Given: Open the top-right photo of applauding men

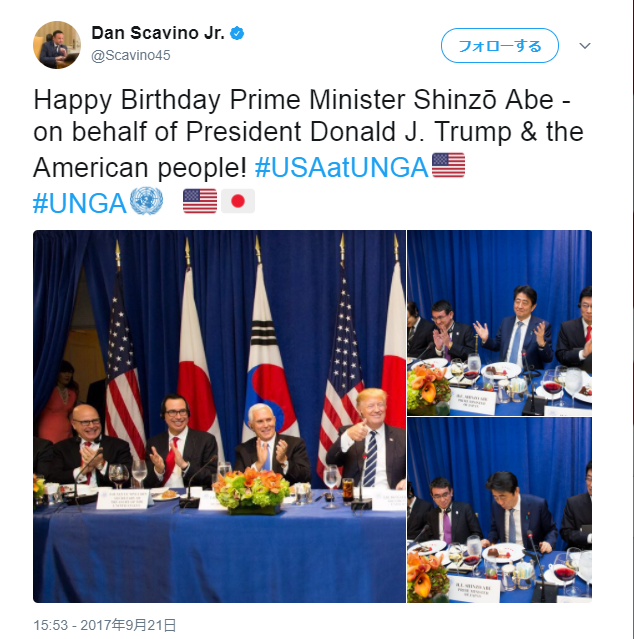Looking at the screenshot, I should coord(500,323).
